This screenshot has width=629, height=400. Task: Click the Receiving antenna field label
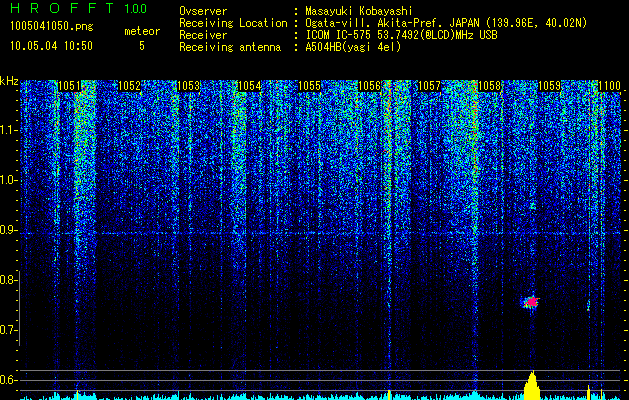[230, 47]
